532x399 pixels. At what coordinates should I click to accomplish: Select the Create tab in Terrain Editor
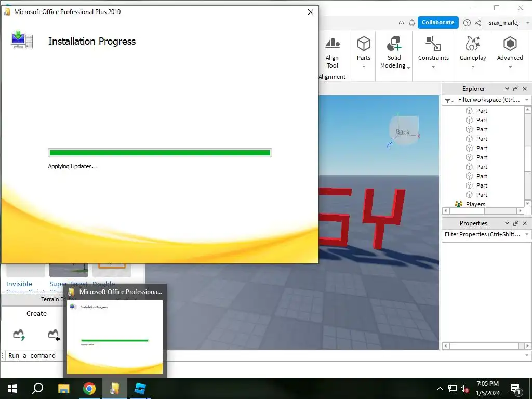click(36, 313)
